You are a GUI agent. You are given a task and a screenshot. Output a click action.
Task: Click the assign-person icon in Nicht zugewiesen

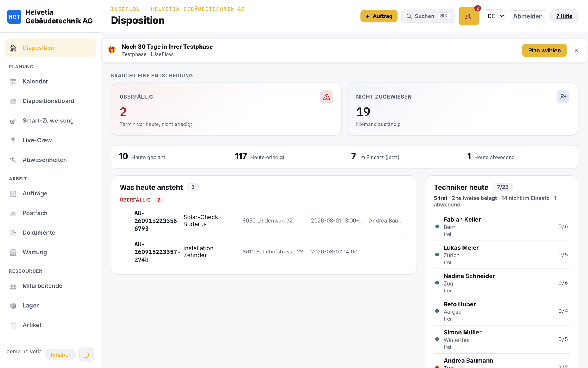pos(563,97)
